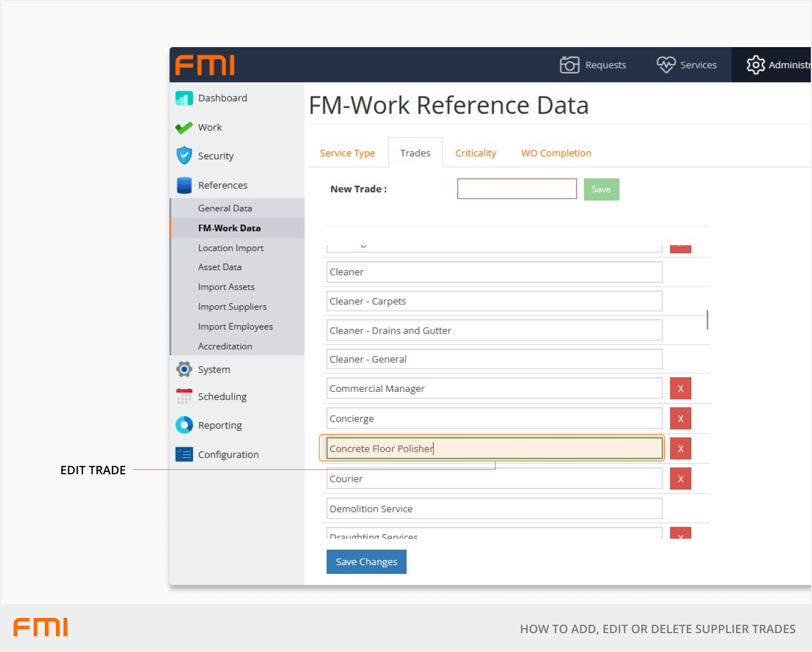Switch to the Service Type tab
This screenshot has width=812, height=652.
tap(347, 153)
